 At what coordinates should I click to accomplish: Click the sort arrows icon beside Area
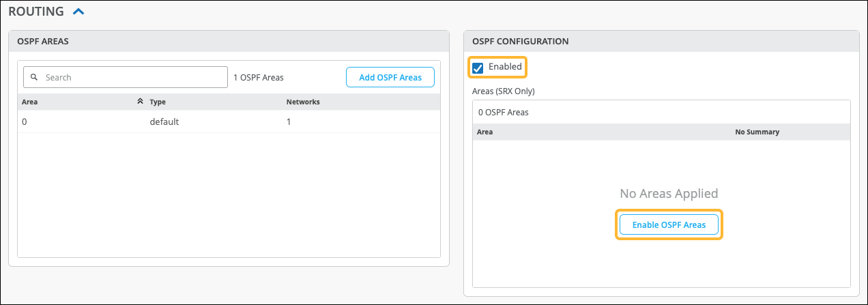(140, 102)
